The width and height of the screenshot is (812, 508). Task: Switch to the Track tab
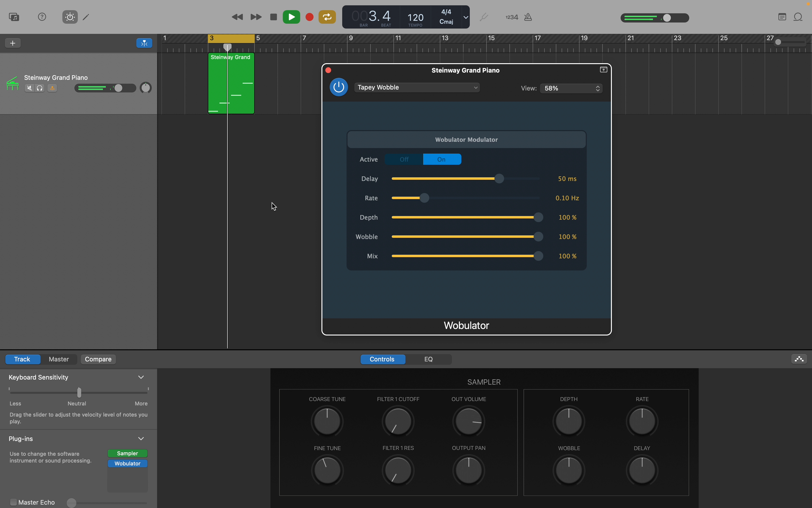point(23,359)
